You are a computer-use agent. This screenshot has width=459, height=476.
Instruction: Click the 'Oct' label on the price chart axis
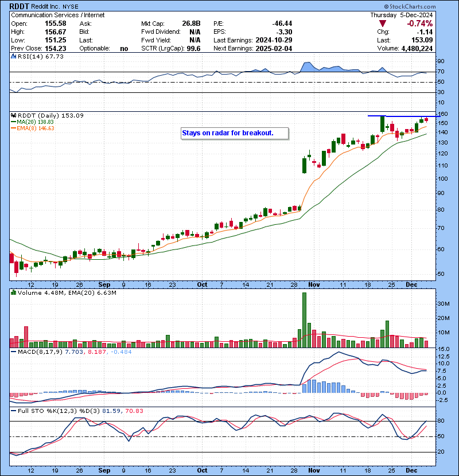pyautogui.click(x=203, y=285)
